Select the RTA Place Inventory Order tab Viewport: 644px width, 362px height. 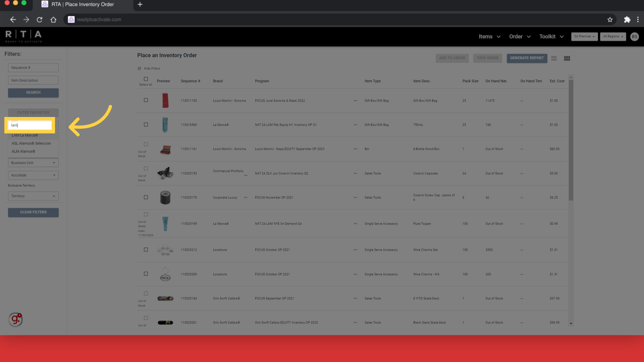point(83,5)
